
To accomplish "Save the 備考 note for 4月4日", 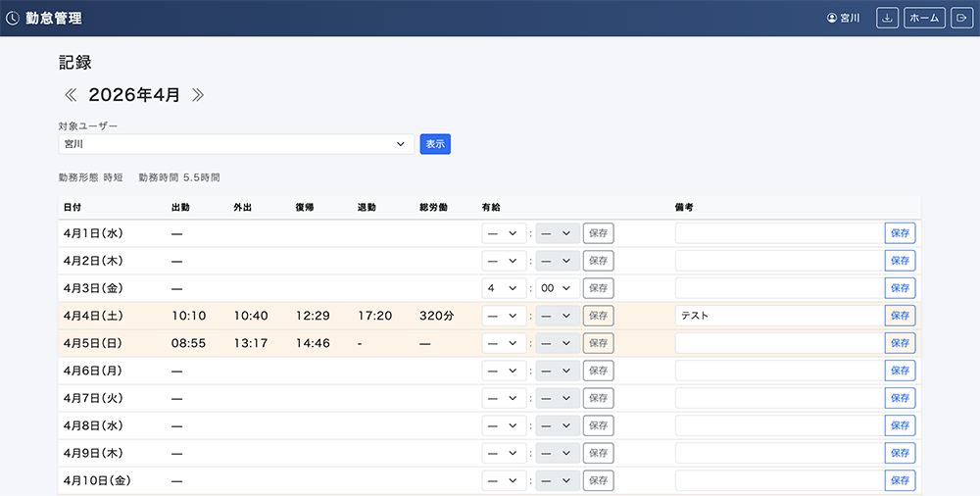I will [x=900, y=316].
